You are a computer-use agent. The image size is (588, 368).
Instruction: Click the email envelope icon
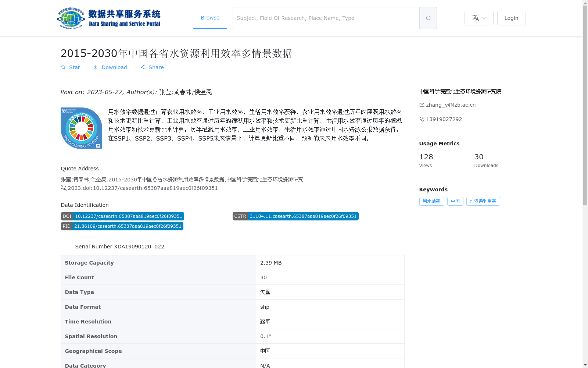[x=422, y=105]
